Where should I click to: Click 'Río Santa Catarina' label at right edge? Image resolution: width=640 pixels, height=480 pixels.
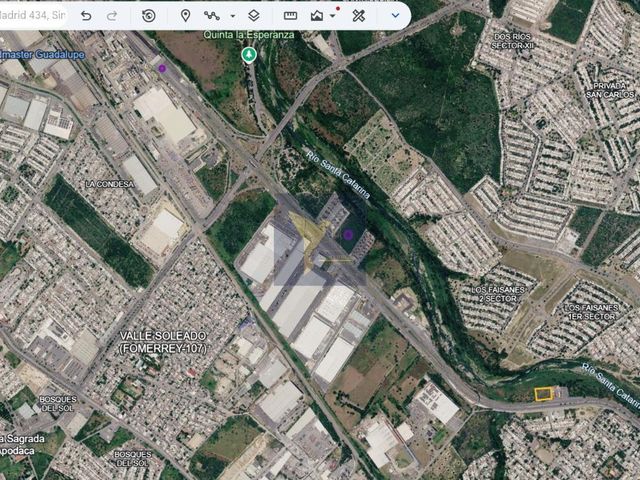pos(610,385)
